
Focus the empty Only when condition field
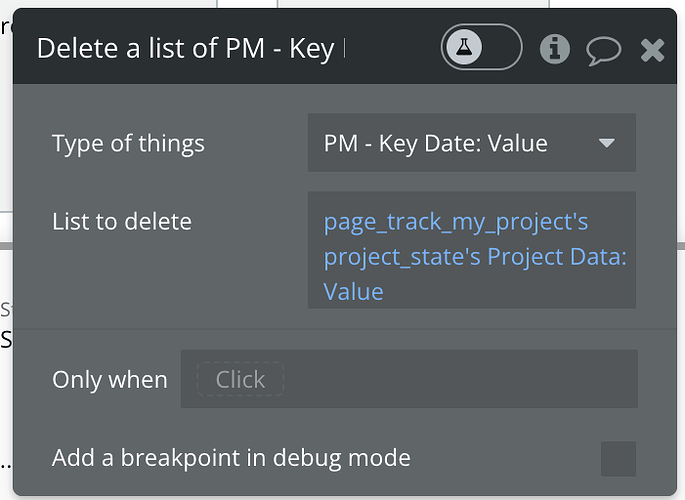[x=460, y=379]
